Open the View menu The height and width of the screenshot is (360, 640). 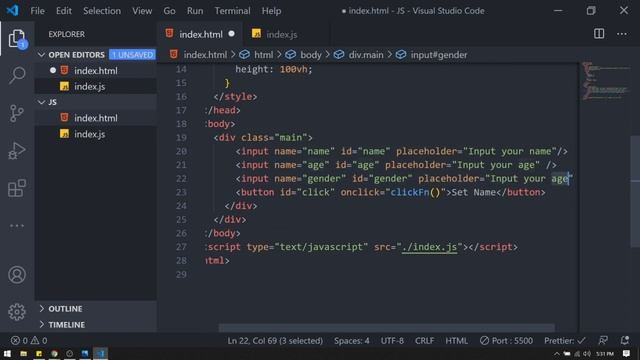[142, 11]
